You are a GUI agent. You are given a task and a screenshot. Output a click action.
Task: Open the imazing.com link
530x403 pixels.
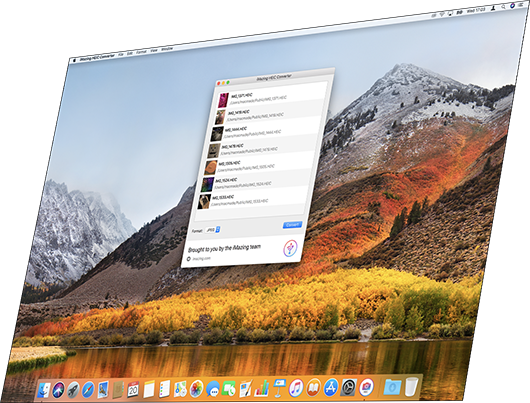coord(201,258)
